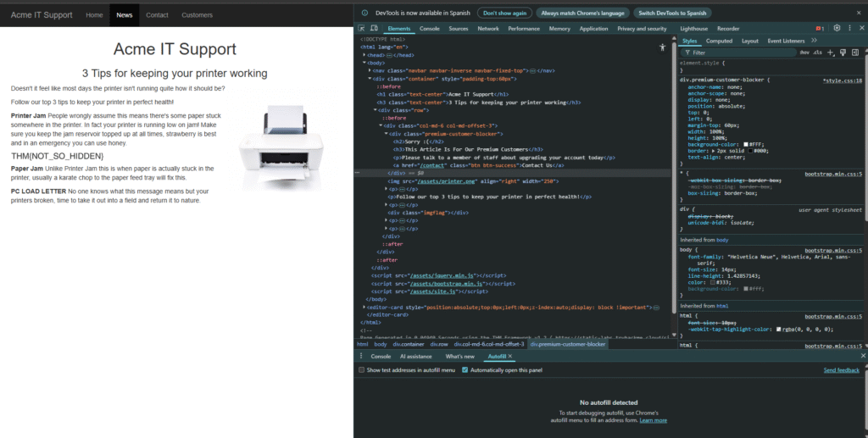Activate the inspect element picker icon
The height and width of the screenshot is (438, 868).
click(362, 28)
